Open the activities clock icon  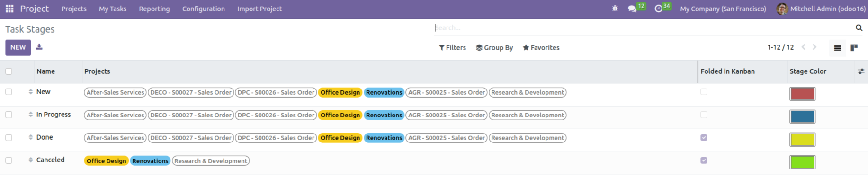[x=658, y=9]
